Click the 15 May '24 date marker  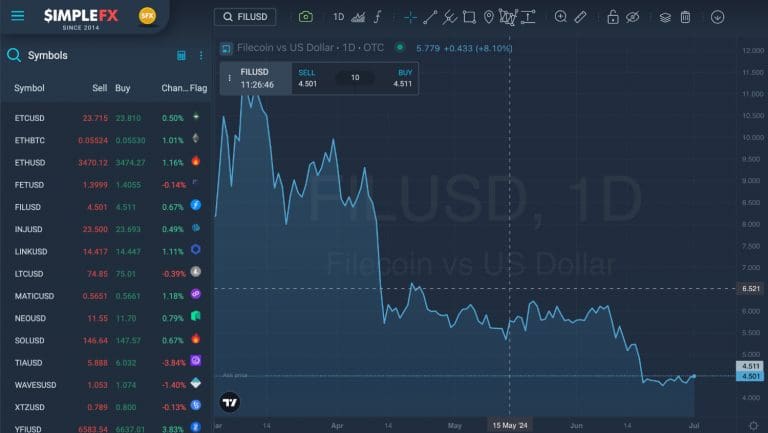(x=510, y=425)
